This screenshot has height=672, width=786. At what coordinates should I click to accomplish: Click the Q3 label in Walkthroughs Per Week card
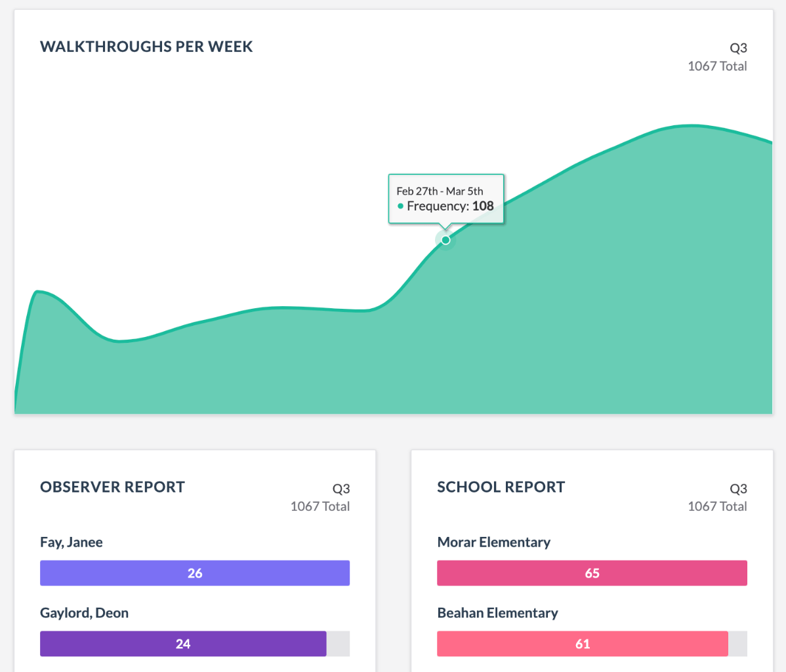[738, 48]
